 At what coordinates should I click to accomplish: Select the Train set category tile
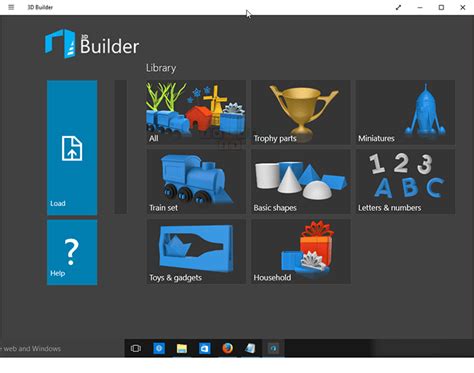point(196,182)
